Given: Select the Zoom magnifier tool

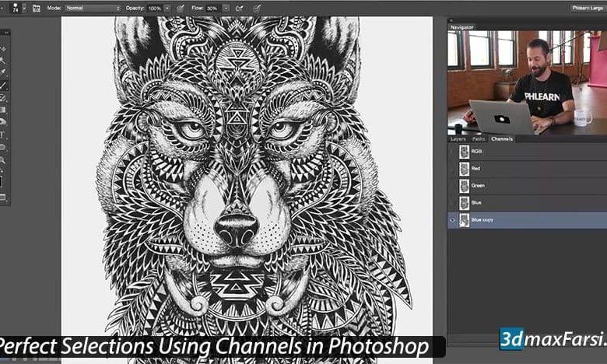Looking at the screenshot, I should click(x=2, y=159).
